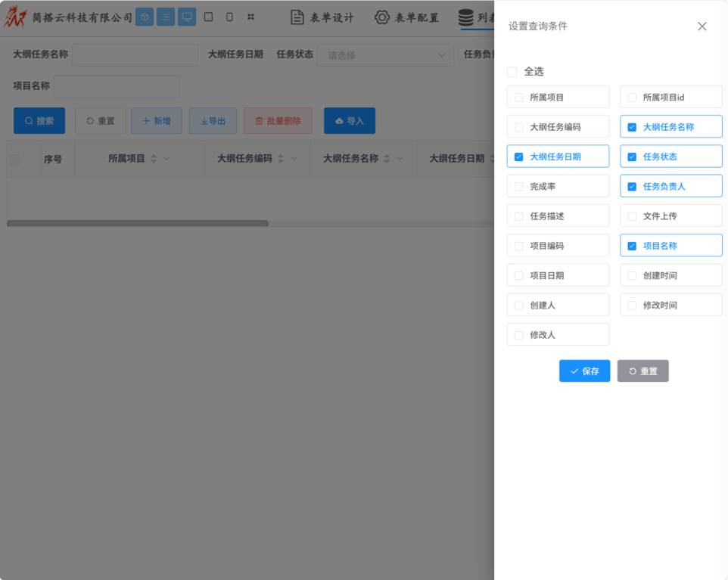Image resolution: width=728 pixels, height=580 pixels.
Task: Tick the 创建时间 checkbox
Action: pyautogui.click(x=632, y=276)
